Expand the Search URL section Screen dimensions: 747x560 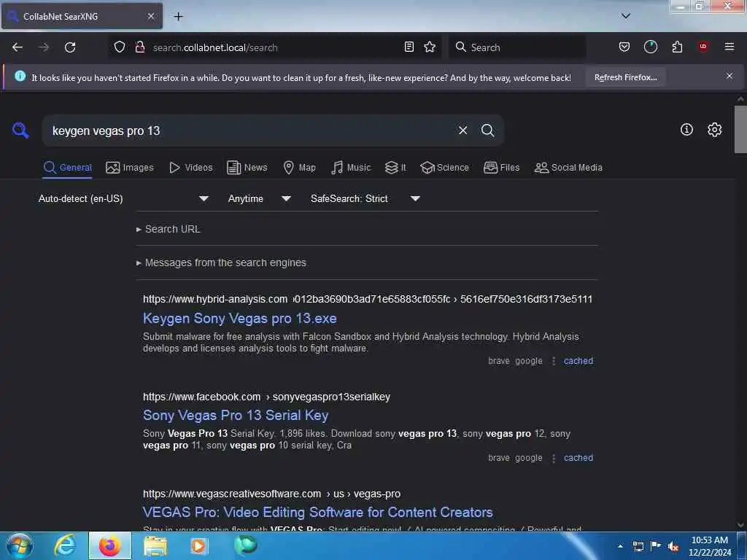click(169, 229)
